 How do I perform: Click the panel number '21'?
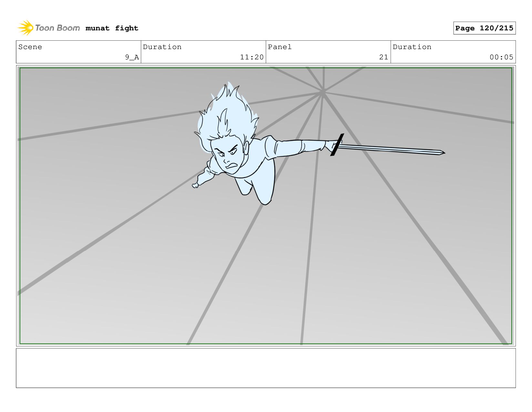click(x=384, y=57)
